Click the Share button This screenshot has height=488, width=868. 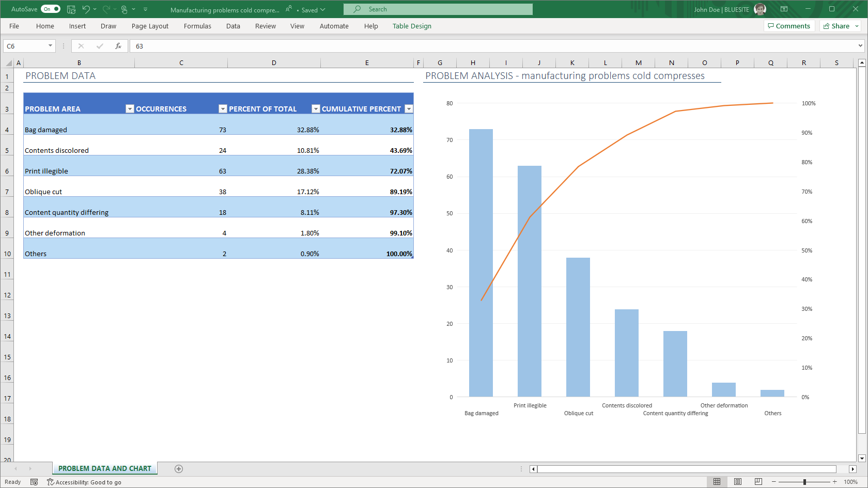(x=836, y=26)
